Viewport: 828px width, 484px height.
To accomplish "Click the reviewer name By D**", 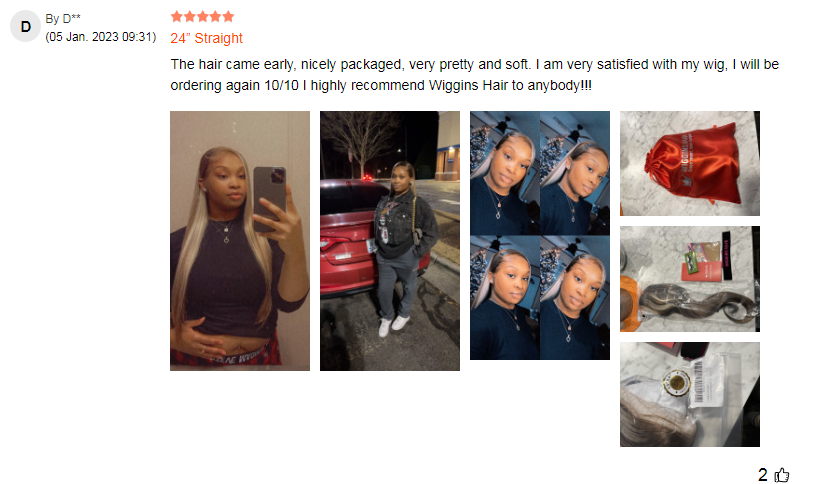I will (63, 19).
